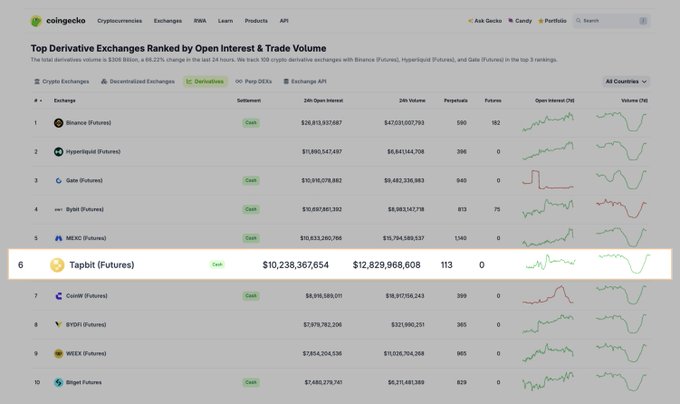This screenshot has width=680, height=404.
Task: Open the API menu item
Action: (284, 21)
